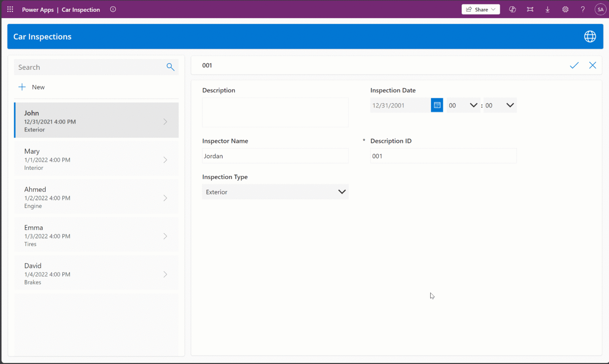
Task: Open the Inspection Date calendar picker
Action: [x=437, y=105]
